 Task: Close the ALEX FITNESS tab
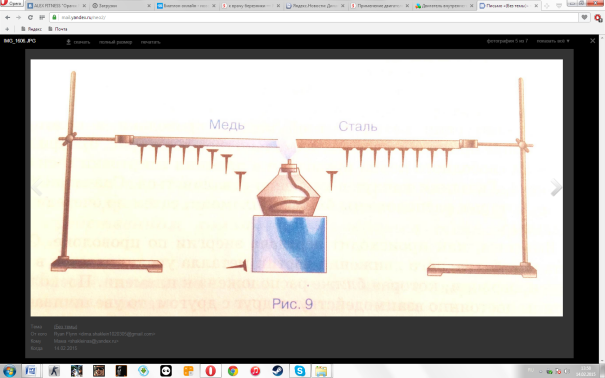click(x=84, y=6)
